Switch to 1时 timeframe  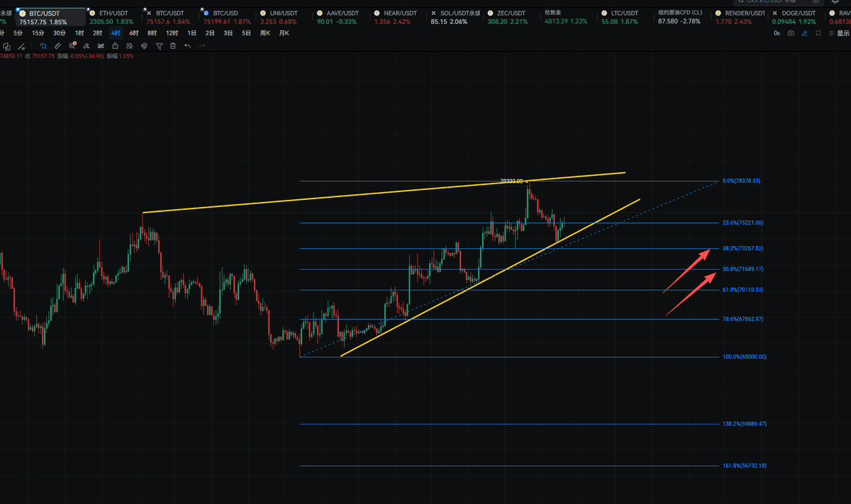[79, 33]
